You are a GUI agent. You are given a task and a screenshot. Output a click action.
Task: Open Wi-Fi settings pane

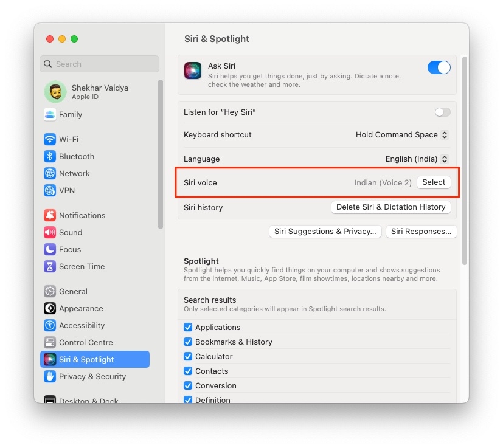click(95, 139)
